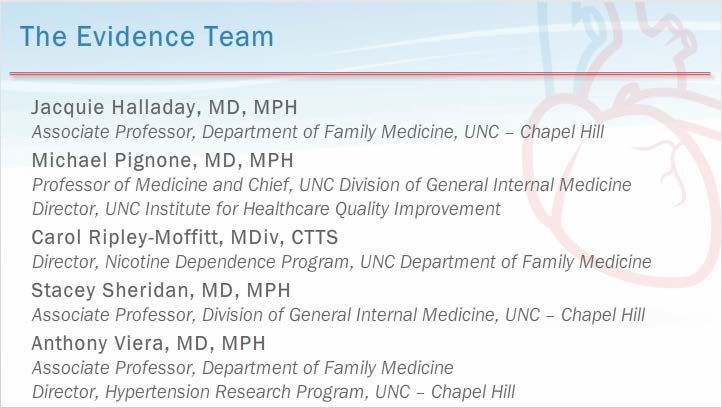Screen dimensions: 722x408
Task: Click the word 'Evidence' in the title
Action: (x=135, y=36)
